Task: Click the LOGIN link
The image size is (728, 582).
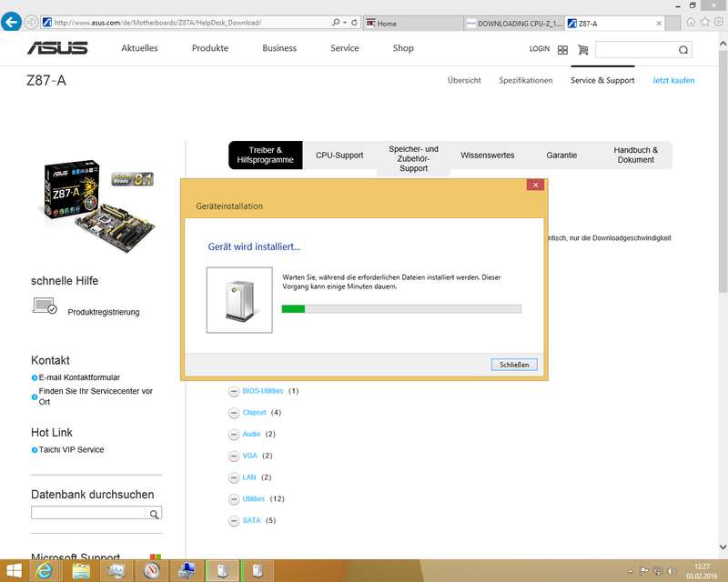Action: (x=539, y=49)
